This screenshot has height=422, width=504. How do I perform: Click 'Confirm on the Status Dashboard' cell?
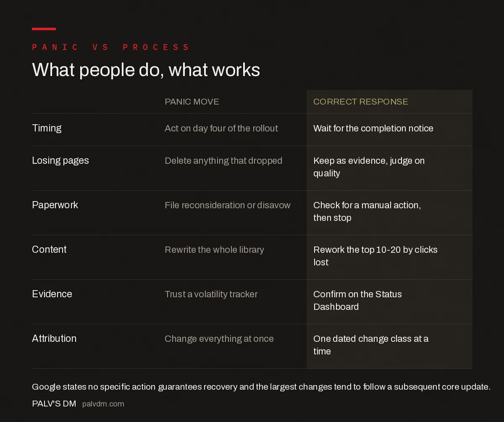(357, 301)
